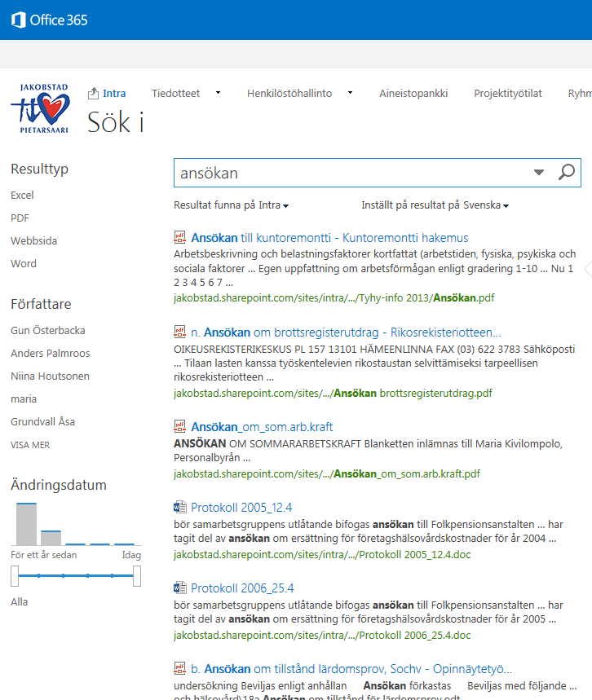Open result 'Protokoll 2006_25.4'

click(242, 588)
